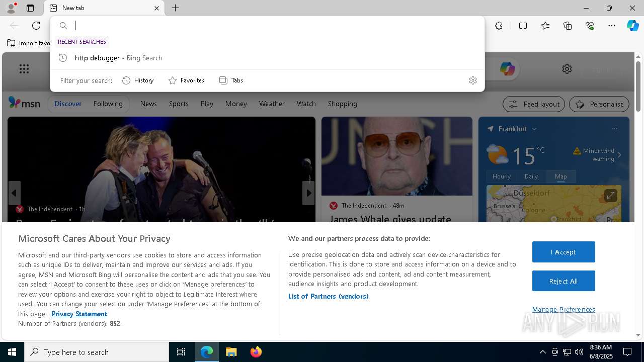This screenshot has height=362, width=644.
Task: Open the Money menu item
Action: (x=236, y=104)
